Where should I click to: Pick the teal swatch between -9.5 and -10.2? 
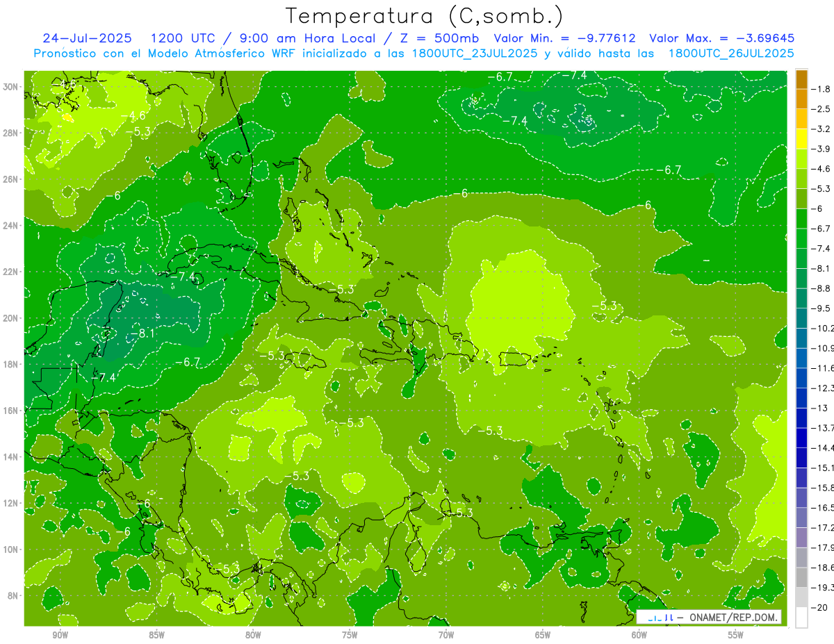click(801, 318)
